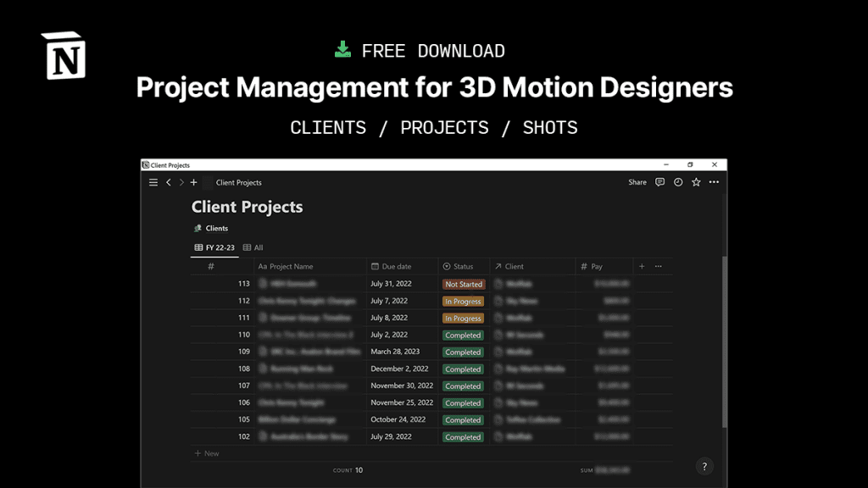Click the forward navigation arrow
This screenshot has width=868, height=488.
[181, 182]
